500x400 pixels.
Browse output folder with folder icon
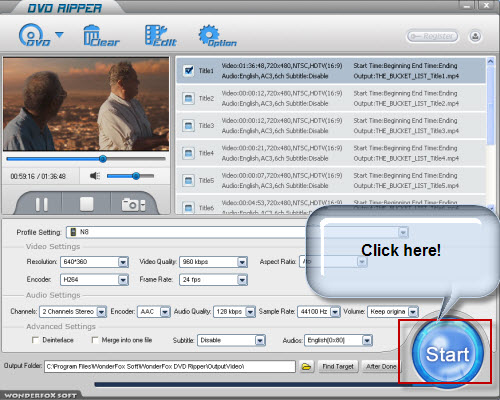(306, 367)
